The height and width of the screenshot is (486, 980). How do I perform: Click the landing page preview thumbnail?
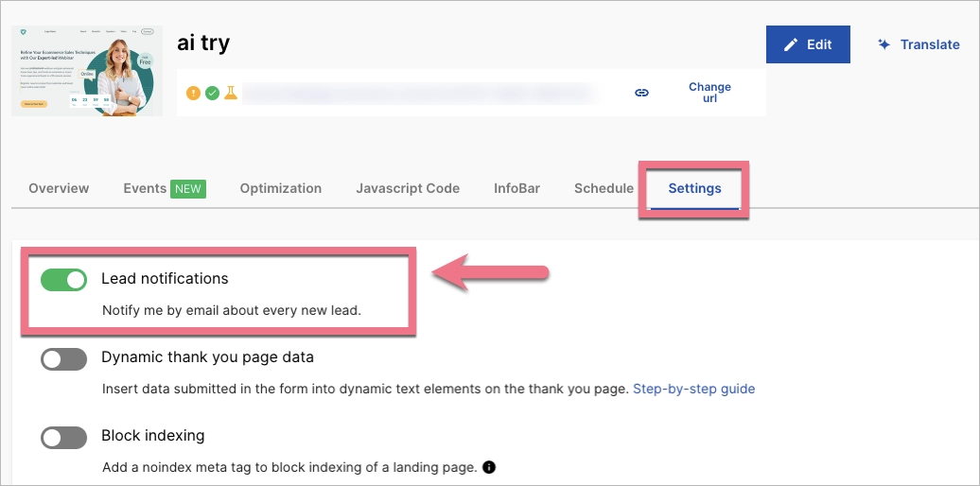coord(87,71)
